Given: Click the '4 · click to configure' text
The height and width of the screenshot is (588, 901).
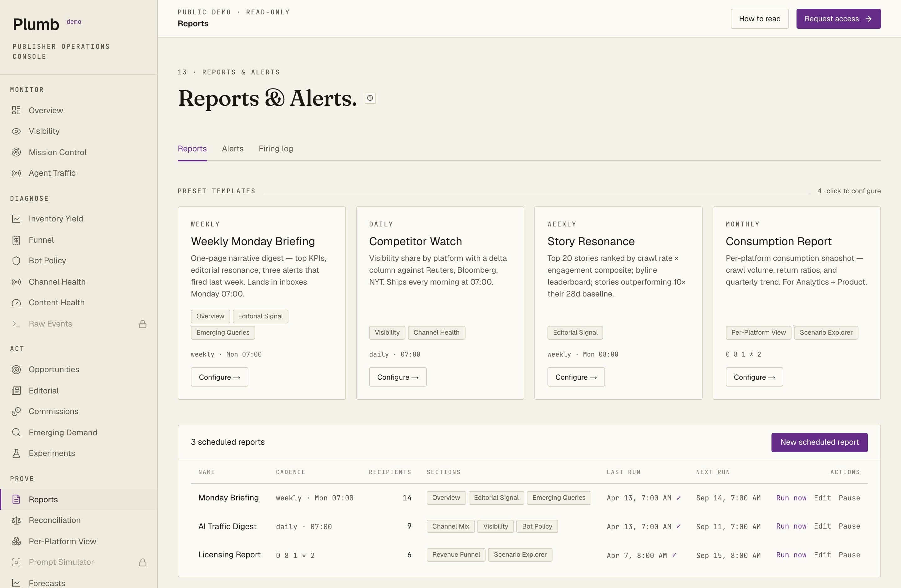Looking at the screenshot, I should coord(849,191).
